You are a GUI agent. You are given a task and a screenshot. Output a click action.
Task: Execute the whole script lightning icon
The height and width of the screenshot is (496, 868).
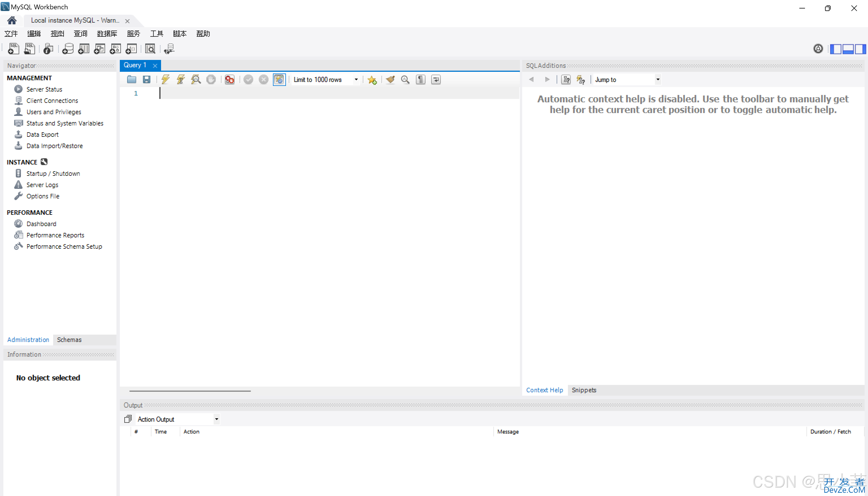tap(166, 79)
